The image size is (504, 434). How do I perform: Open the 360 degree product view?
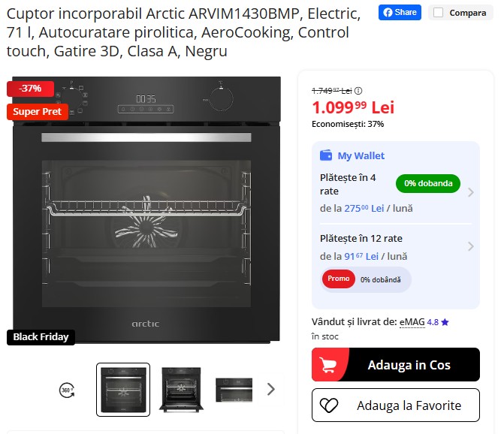click(67, 390)
